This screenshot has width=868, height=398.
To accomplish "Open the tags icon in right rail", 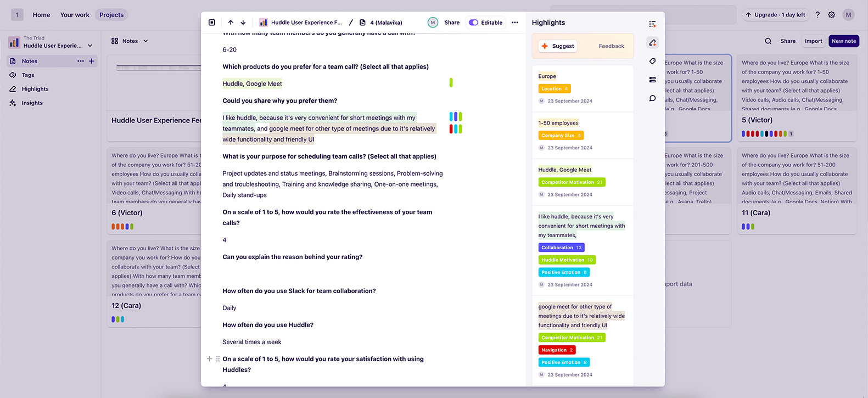I will (x=652, y=61).
